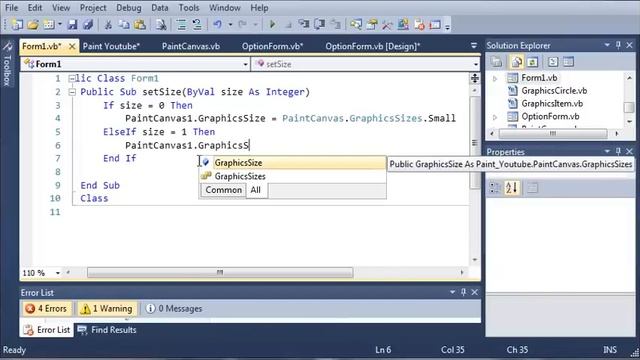Toggle Alphabetical sort in Properties panel
Screen dimensions: 640x360
coord(512,188)
